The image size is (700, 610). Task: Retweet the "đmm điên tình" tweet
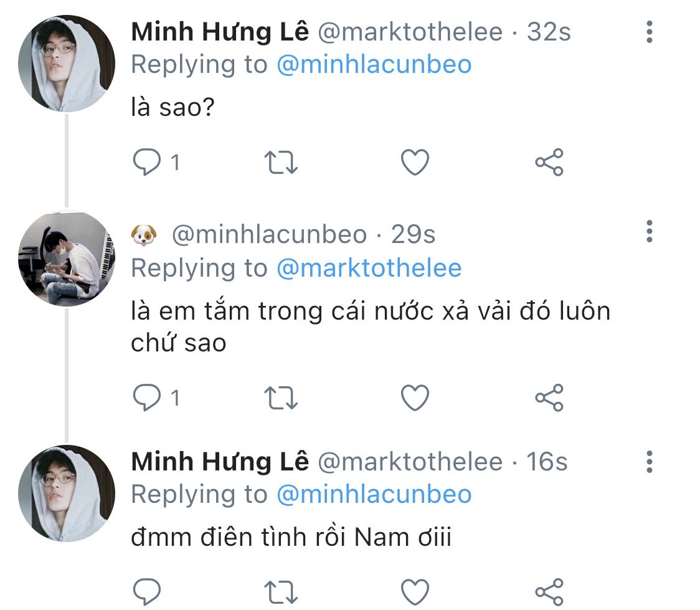pyautogui.click(x=281, y=591)
